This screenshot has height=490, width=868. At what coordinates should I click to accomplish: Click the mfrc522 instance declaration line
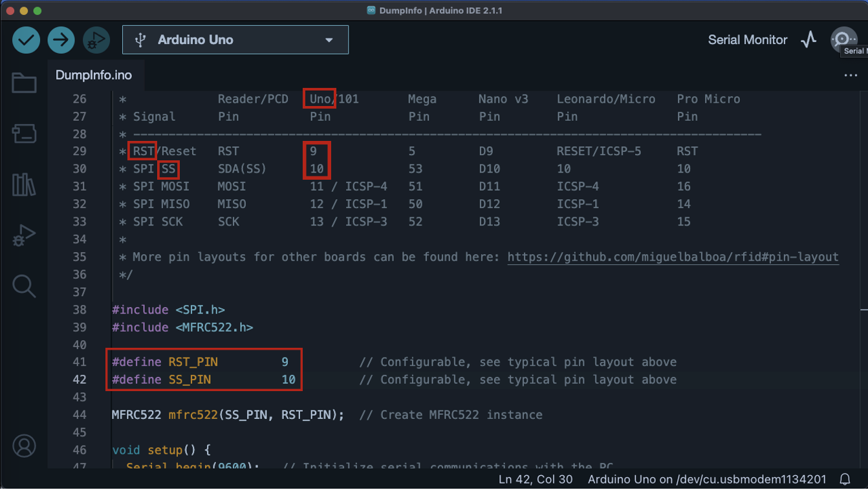327,415
